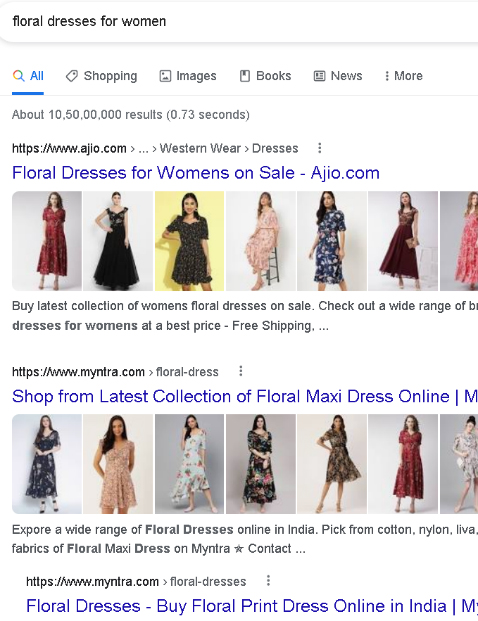Open Ajio black gown thumbnail

118,241
